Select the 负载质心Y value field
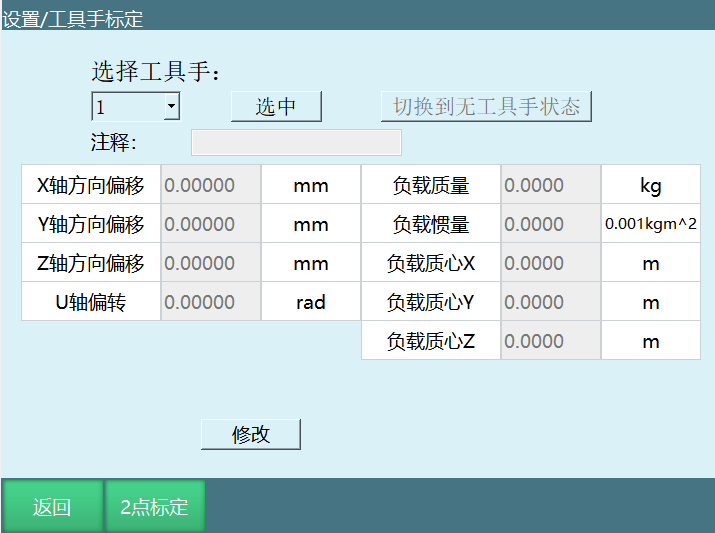 550,302
